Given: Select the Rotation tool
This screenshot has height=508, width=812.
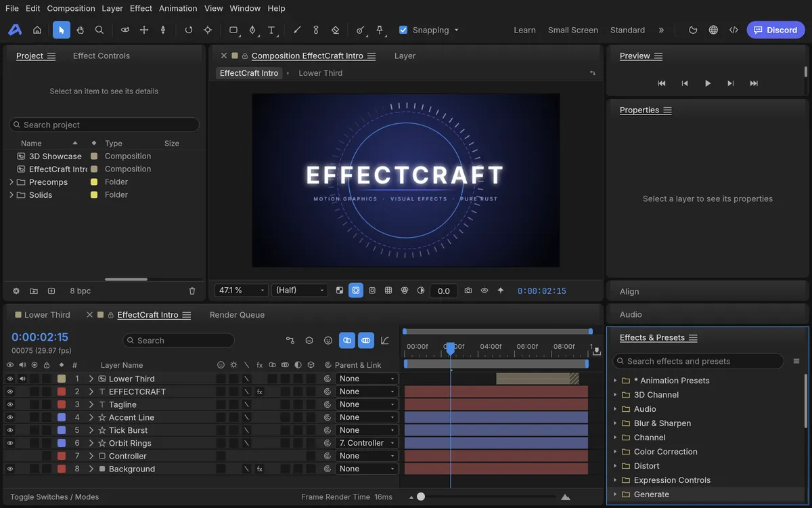Looking at the screenshot, I should (x=189, y=30).
